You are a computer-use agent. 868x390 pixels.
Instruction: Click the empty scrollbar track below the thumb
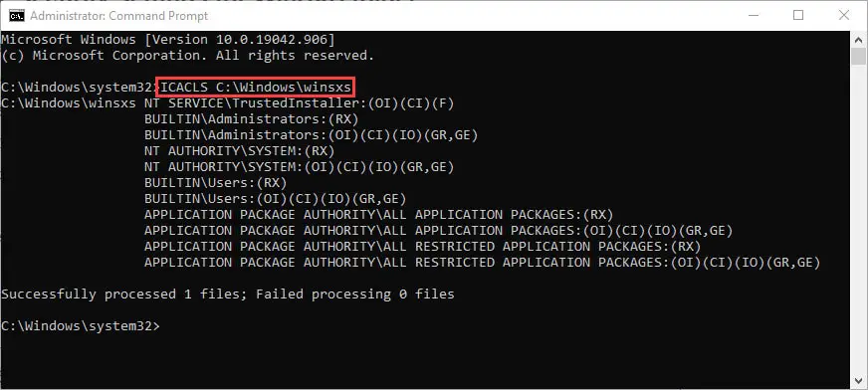859,219
